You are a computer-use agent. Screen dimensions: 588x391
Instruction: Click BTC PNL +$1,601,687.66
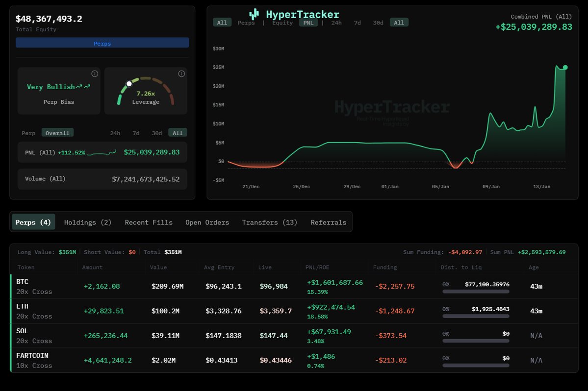click(x=335, y=282)
